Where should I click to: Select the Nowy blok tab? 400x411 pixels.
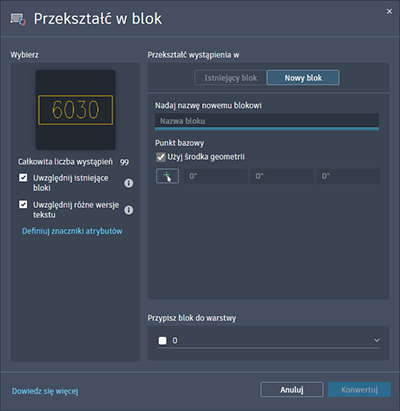click(303, 78)
